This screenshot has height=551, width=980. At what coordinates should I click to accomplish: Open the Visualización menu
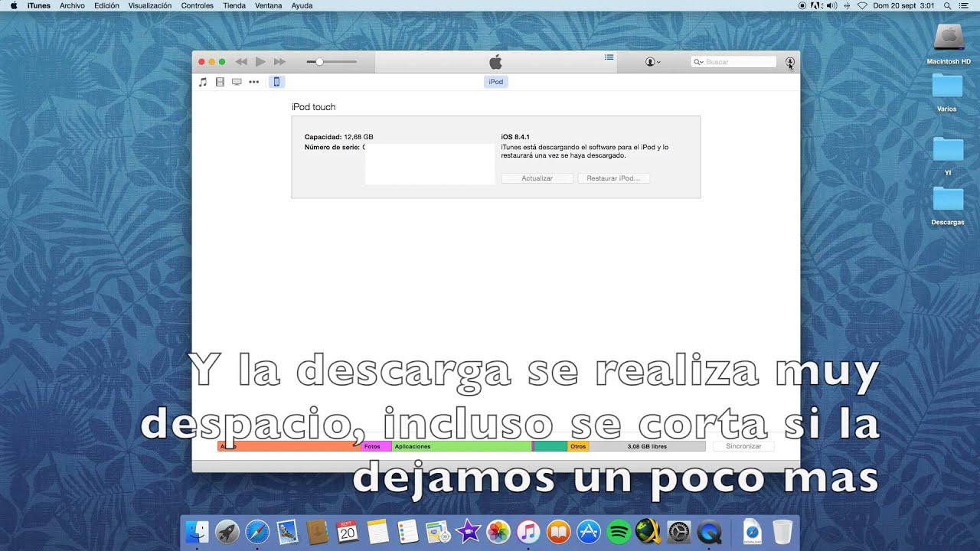(x=150, y=5)
